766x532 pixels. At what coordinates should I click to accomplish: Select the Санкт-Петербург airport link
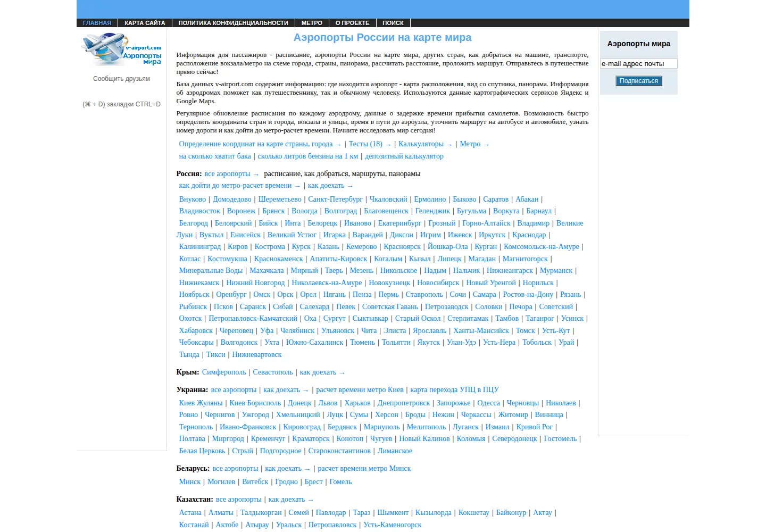click(x=335, y=199)
